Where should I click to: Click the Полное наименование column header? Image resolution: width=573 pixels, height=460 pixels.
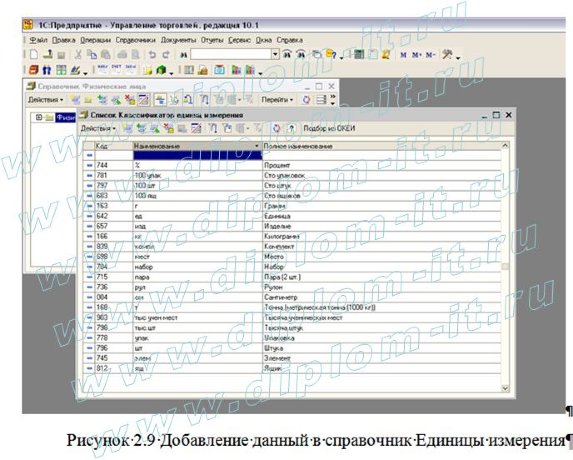click(382, 146)
